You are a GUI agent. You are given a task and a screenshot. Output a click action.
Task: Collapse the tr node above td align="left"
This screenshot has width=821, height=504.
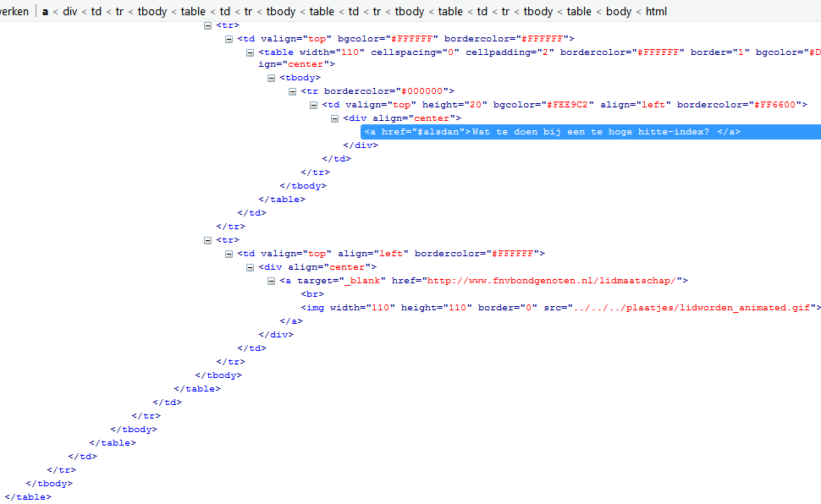tap(207, 240)
